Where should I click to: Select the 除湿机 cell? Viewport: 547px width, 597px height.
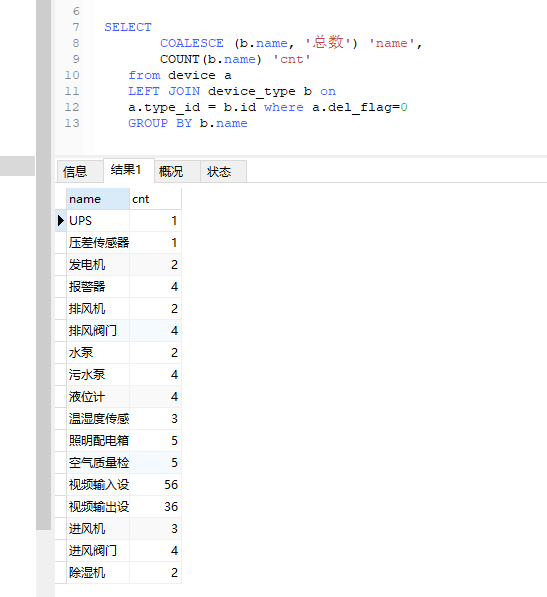coord(98,573)
